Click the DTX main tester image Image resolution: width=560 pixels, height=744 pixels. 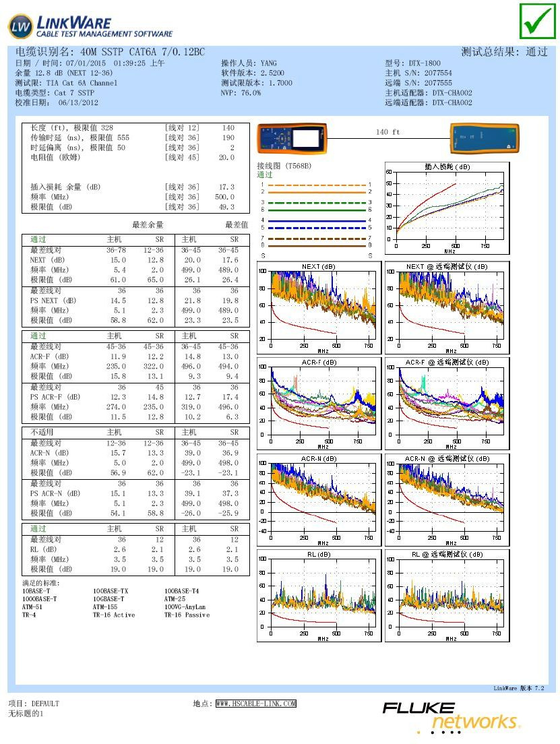[292, 139]
